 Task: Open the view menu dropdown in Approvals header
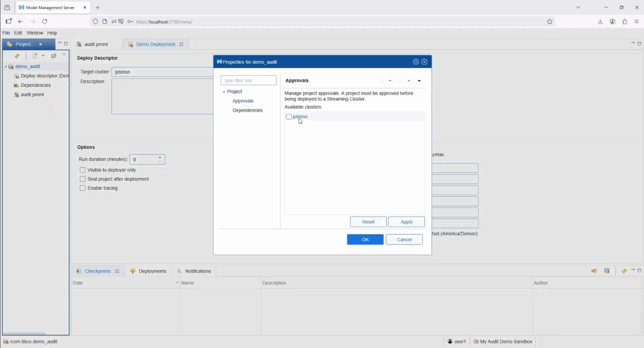tap(419, 80)
